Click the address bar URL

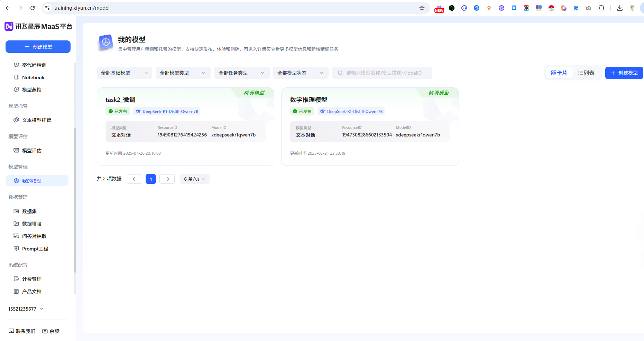(82, 8)
